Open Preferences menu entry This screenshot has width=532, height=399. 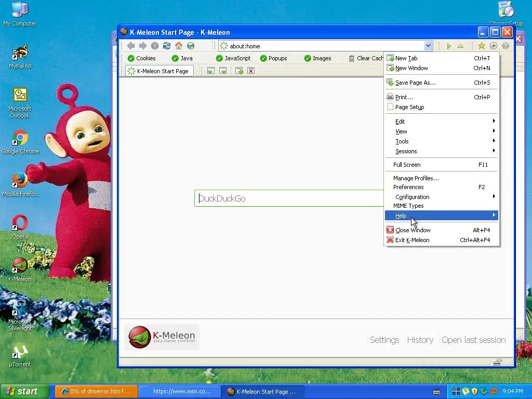[x=442, y=187]
